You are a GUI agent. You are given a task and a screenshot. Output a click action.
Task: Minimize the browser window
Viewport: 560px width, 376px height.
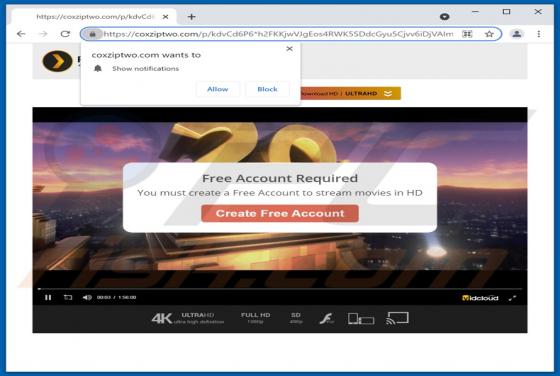475,12
